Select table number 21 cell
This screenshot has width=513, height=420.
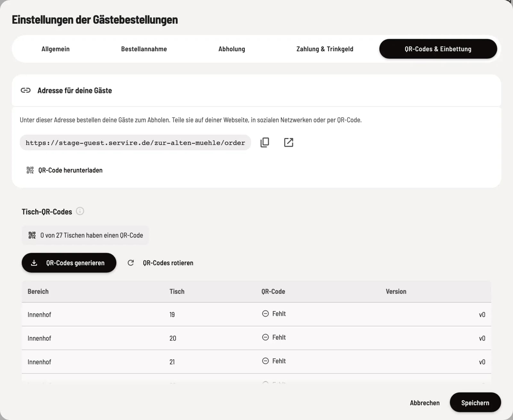point(172,362)
